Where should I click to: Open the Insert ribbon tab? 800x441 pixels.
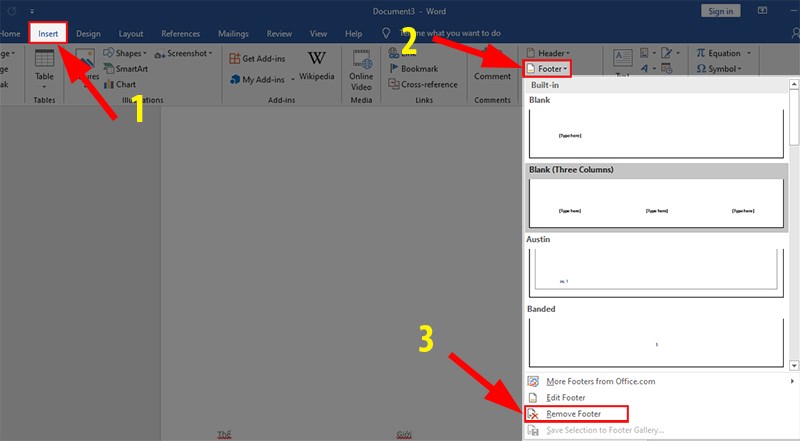tap(48, 34)
